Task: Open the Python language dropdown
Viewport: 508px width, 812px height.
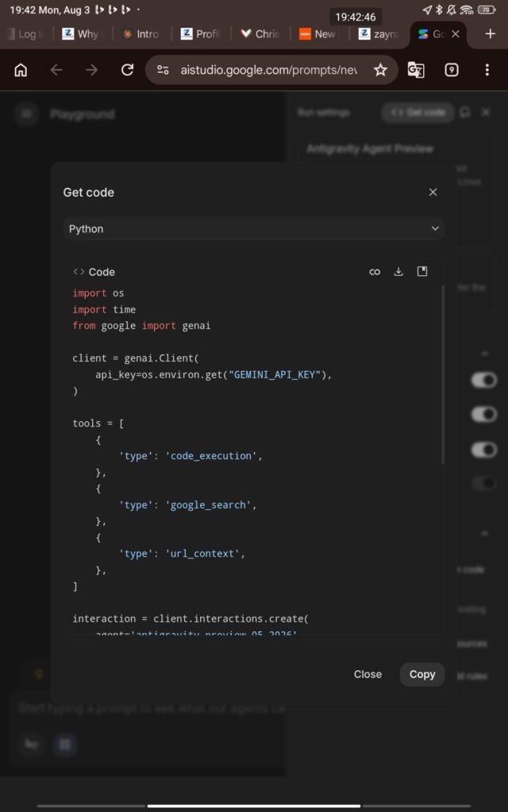Action: point(254,229)
